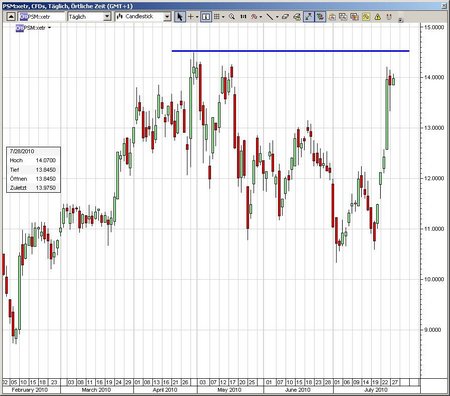Click February 2010 on the time axis

(x=29, y=390)
